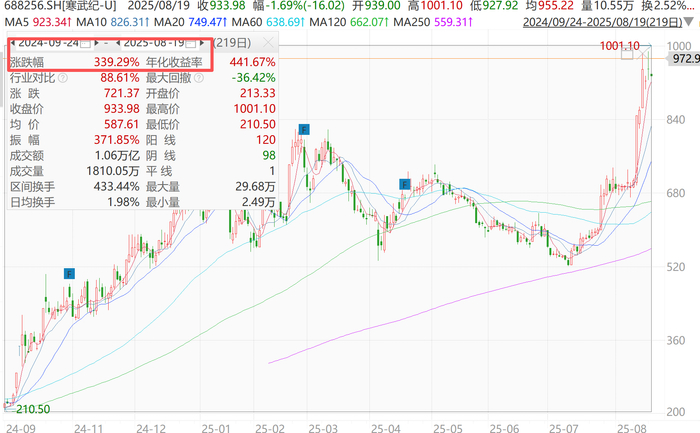Click the 最小量 2.49万 value

click(x=258, y=202)
